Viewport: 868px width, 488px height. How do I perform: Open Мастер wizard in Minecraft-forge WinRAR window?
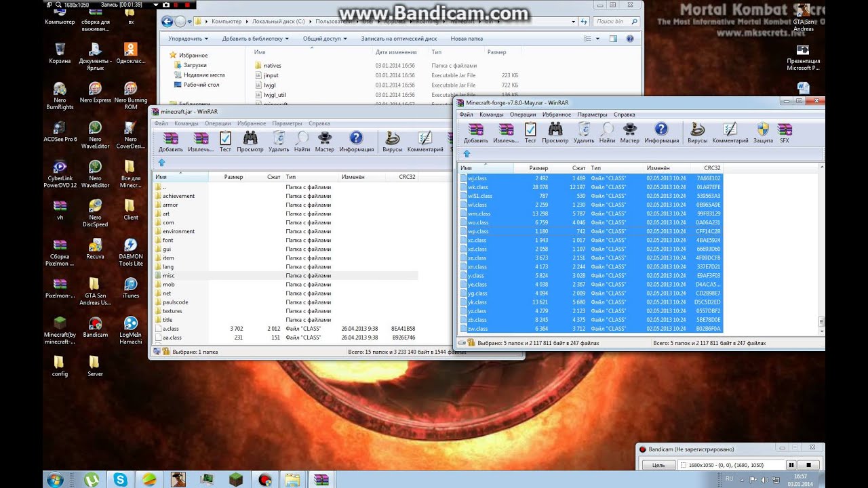[x=629, y=132]
